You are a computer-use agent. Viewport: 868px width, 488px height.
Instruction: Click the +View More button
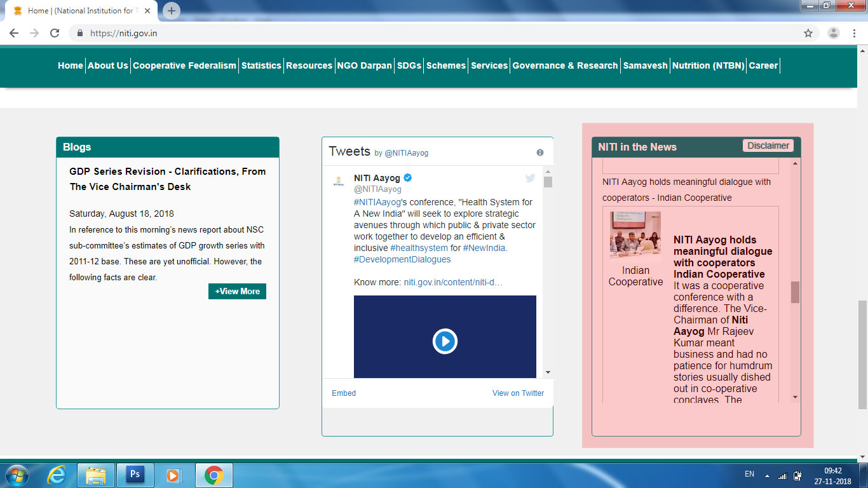[237, 291]
